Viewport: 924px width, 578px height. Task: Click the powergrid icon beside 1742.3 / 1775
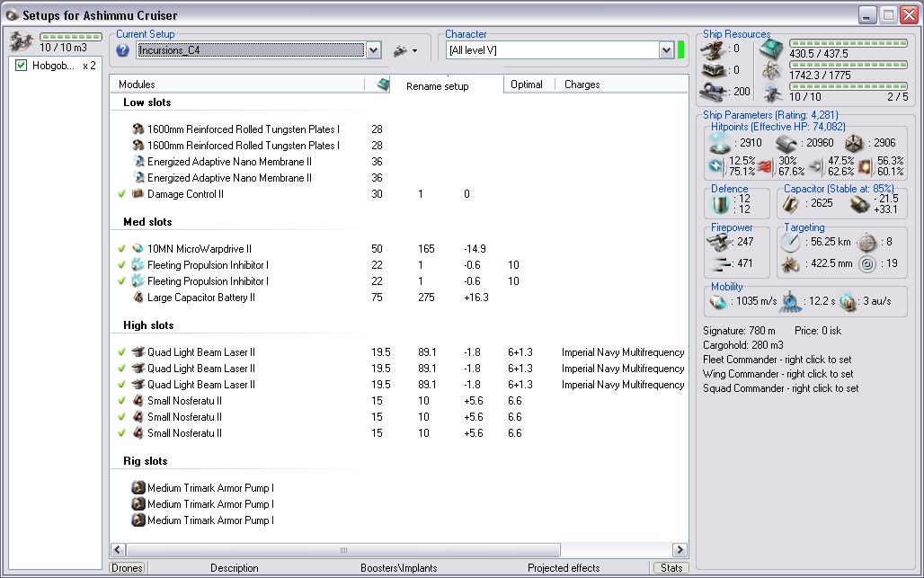(x=771, y=71)
